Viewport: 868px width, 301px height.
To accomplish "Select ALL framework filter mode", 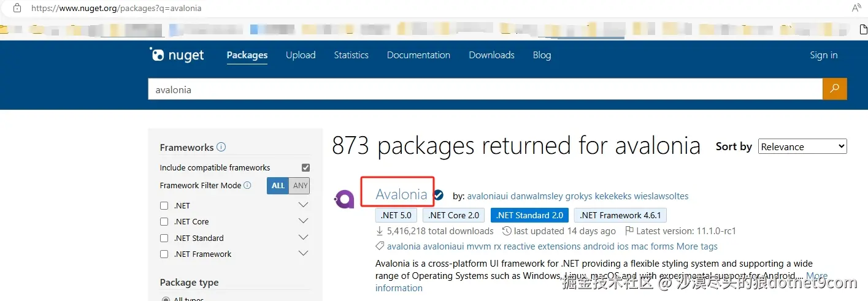I will (x=278, y=186).
